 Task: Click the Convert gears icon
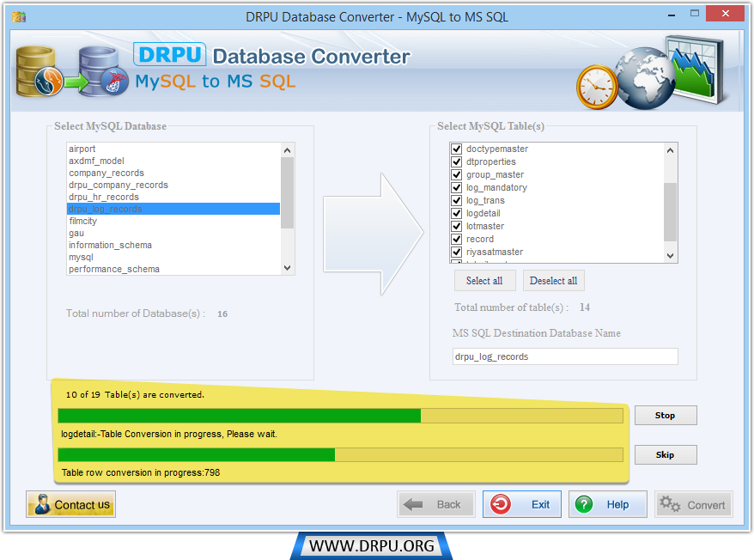(x=670, y=504)
